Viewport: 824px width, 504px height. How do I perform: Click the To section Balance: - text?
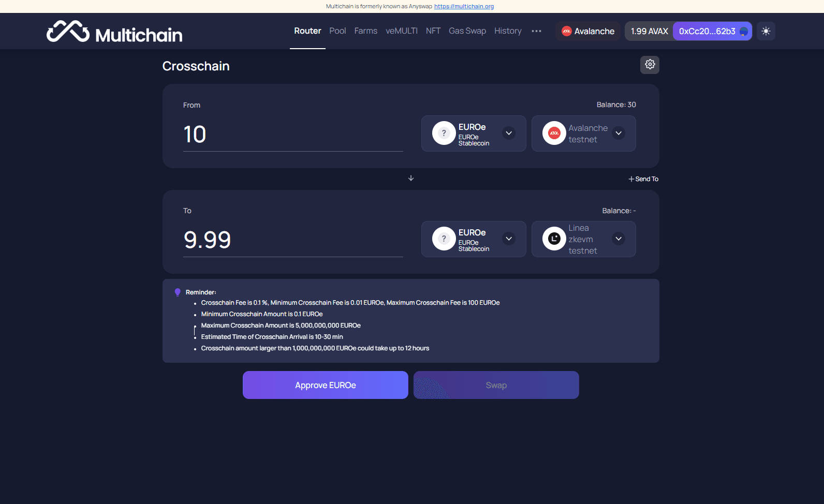[619, 211]
